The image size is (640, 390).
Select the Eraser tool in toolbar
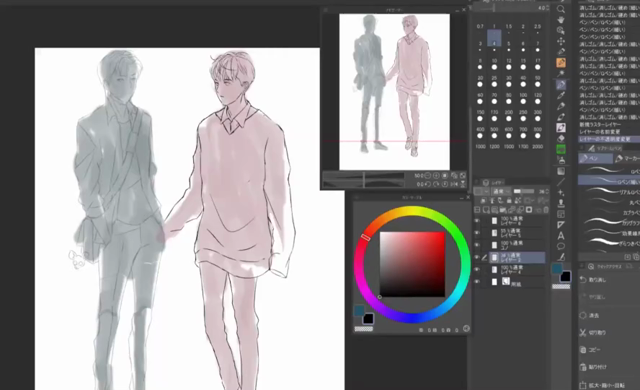[x=561, y=138]
